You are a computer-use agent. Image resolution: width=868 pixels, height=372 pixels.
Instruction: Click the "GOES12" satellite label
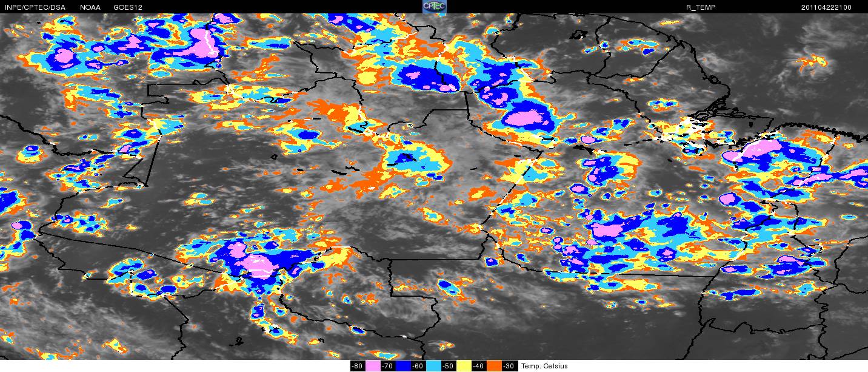tap(128, 7)
